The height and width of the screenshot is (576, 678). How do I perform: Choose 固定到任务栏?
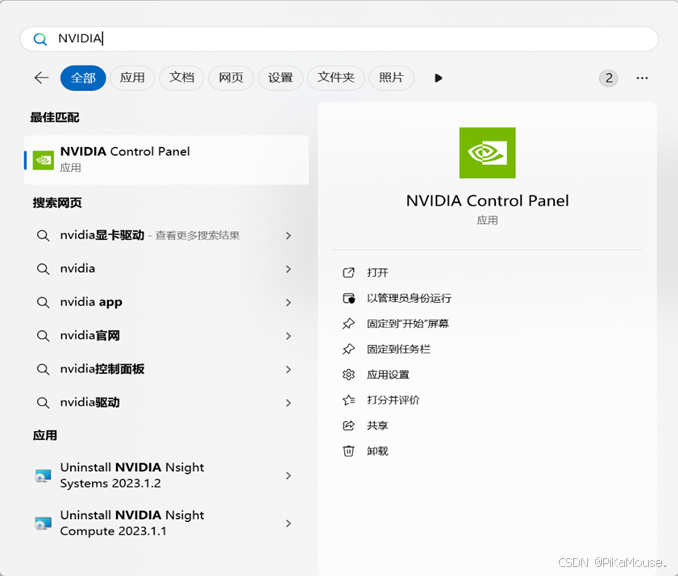[399, 349]
